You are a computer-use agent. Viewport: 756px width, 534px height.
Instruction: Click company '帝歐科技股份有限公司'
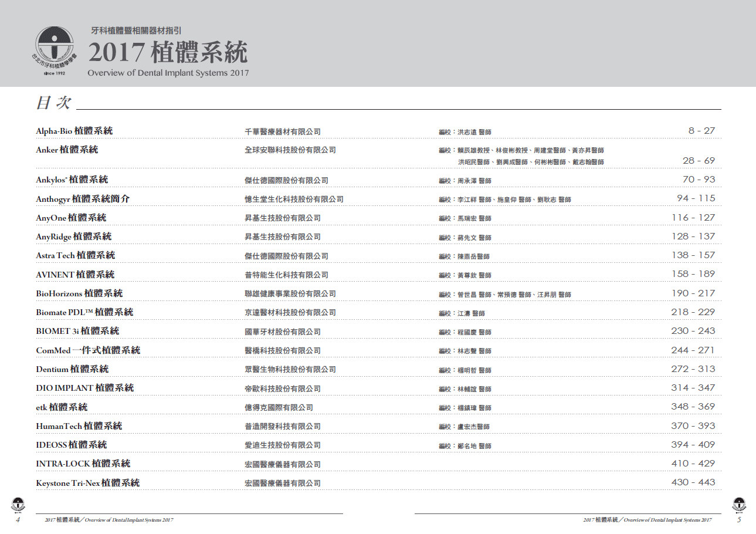click(283, 389)
